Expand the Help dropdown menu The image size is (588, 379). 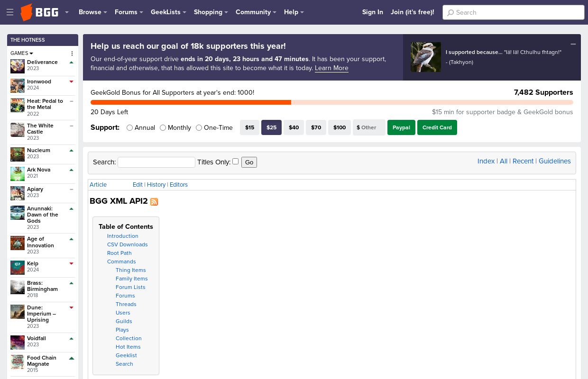tap(294, 12)
